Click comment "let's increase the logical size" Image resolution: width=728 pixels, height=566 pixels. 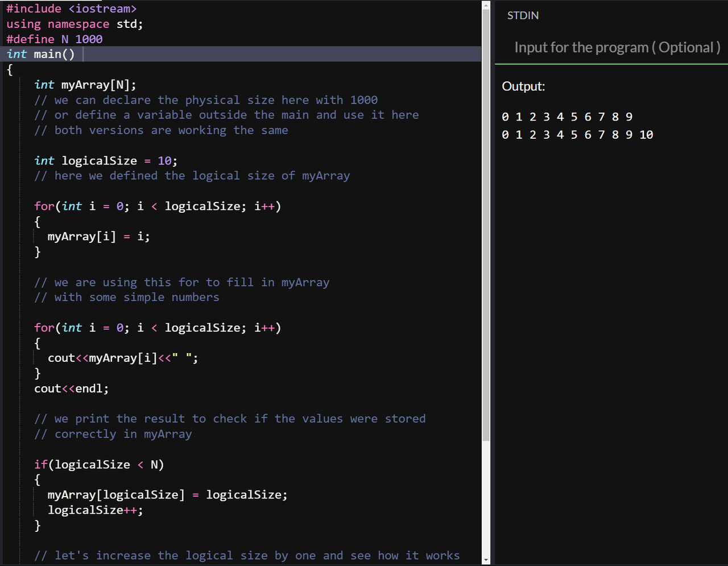[x=247, y=556]
